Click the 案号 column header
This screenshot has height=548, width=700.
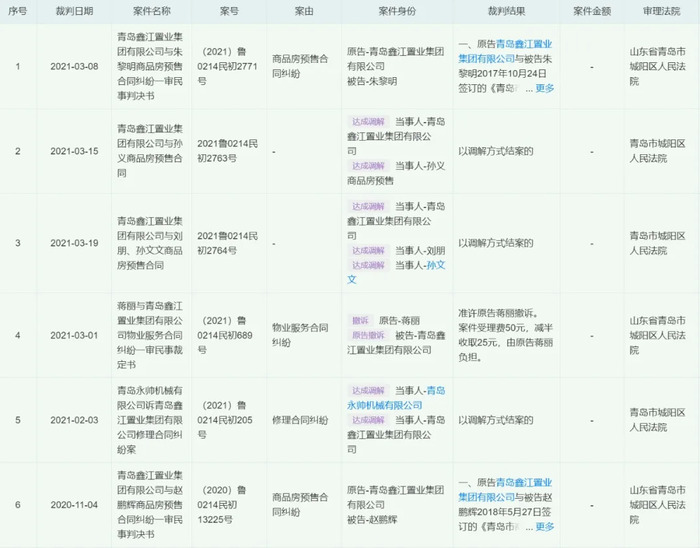(229, 11)
